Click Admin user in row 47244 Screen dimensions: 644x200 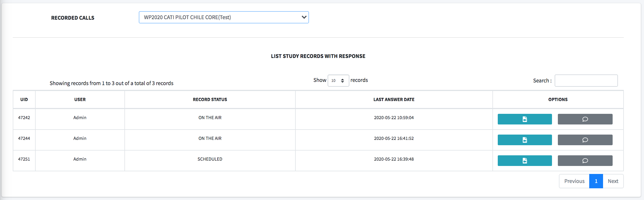tap(80, 138)
